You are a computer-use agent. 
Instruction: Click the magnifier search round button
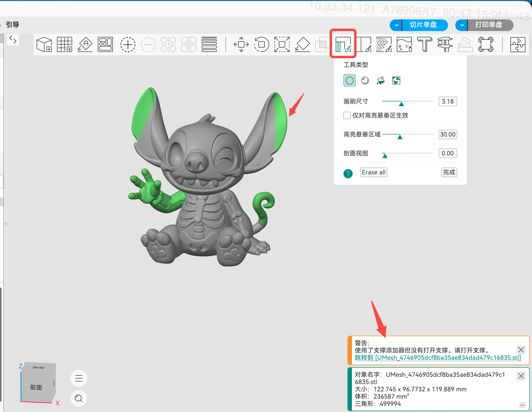click(79, 398)
